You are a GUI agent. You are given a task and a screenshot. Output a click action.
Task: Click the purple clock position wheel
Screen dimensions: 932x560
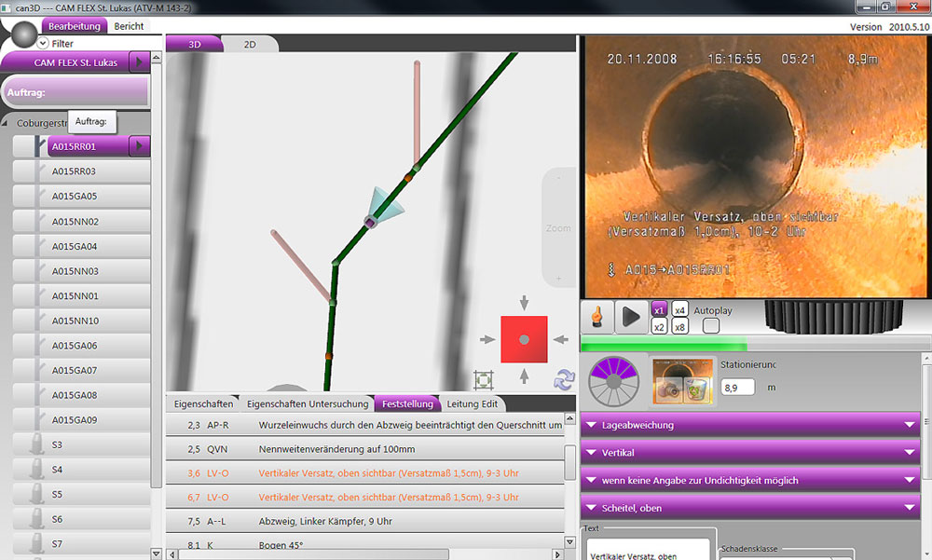pyautogui.click(x=613, y=380)
